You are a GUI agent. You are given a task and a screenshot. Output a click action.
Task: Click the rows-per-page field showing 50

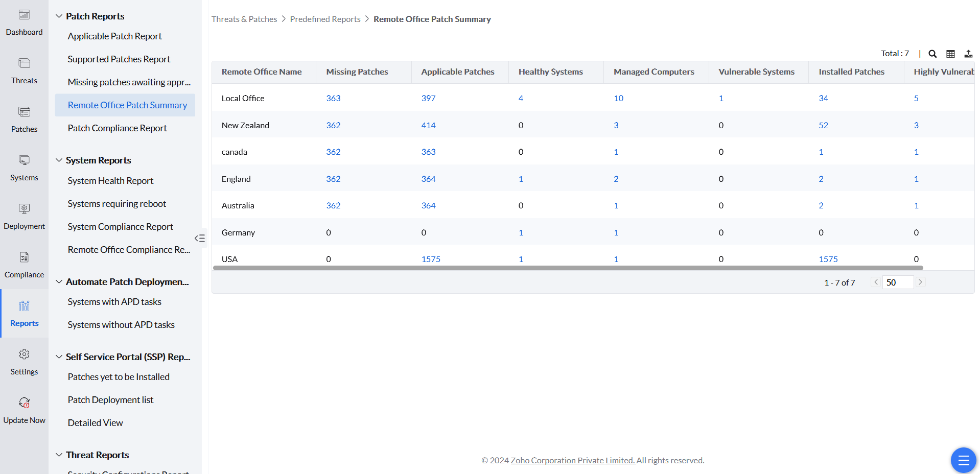[897, 282]
